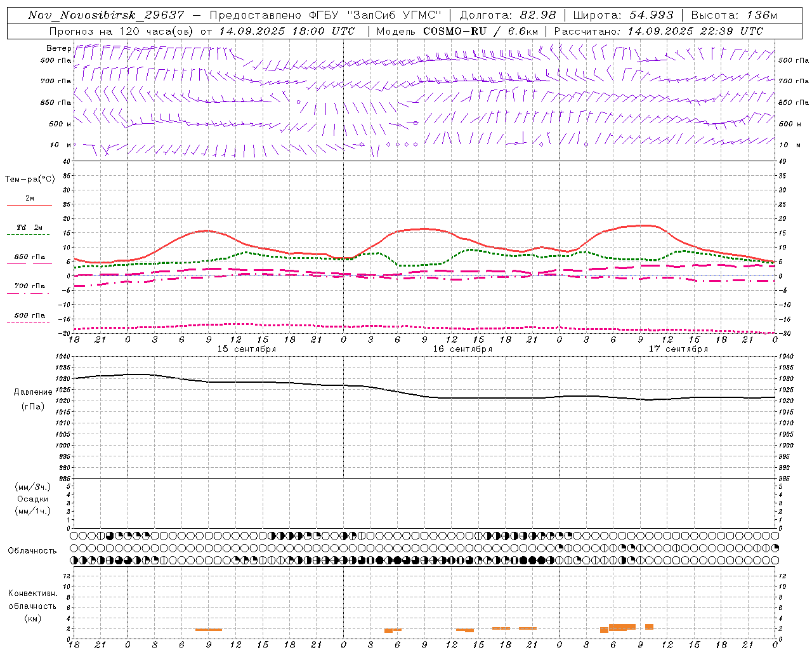Click the Тем-ра(°C) axis label
Image resolution: width=812 pixels, height=650 pixels.
coord(30,180)
